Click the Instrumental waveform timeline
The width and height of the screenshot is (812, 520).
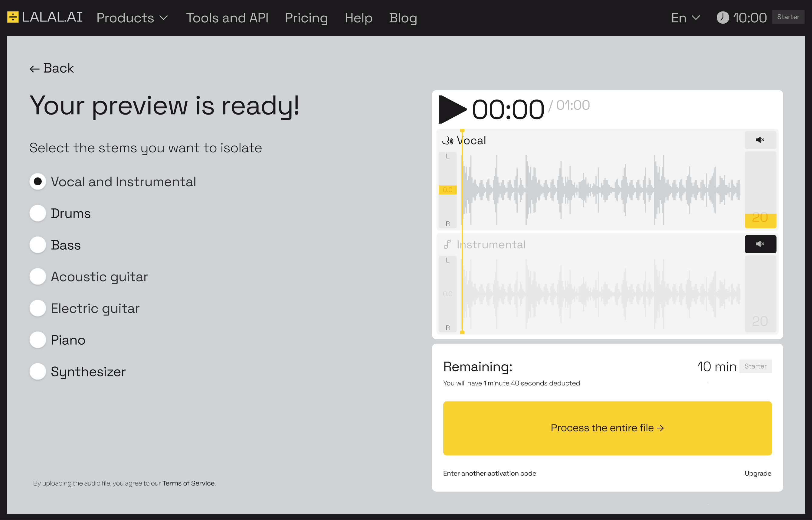[601, 294]
